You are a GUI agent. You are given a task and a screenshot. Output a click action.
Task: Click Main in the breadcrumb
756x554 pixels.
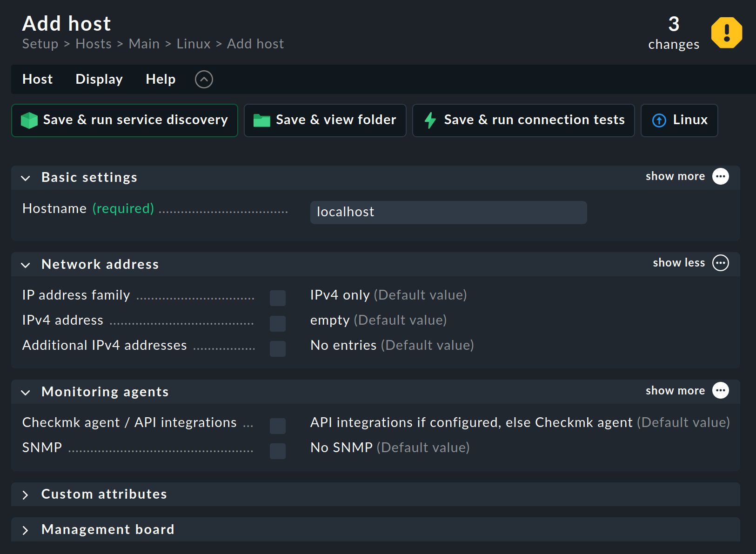[144, 44]
